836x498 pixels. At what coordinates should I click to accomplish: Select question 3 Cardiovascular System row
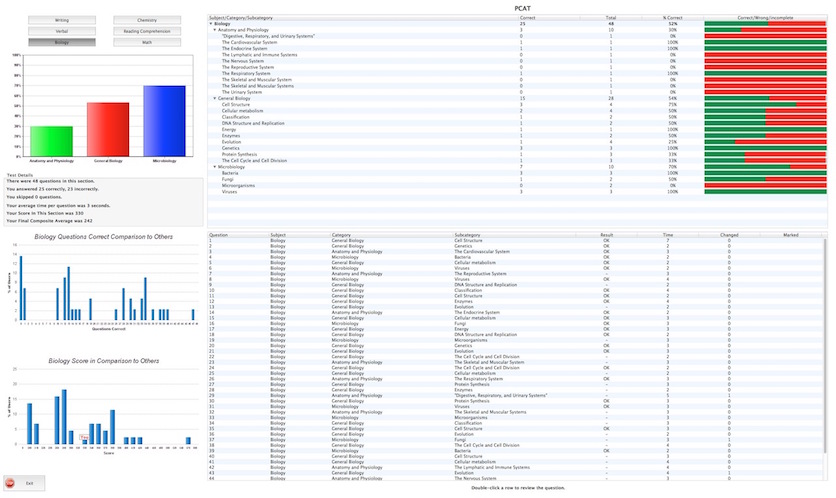pos(515,252)
